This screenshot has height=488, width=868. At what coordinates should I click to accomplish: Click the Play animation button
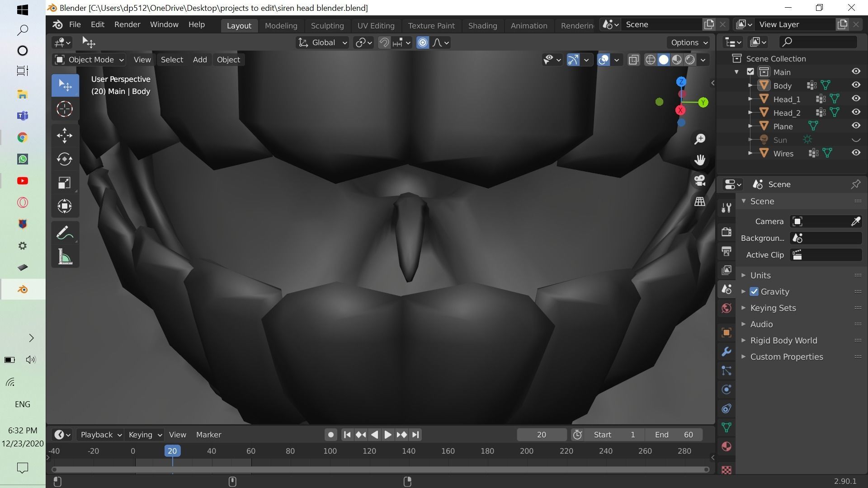(x=388, y=435)
